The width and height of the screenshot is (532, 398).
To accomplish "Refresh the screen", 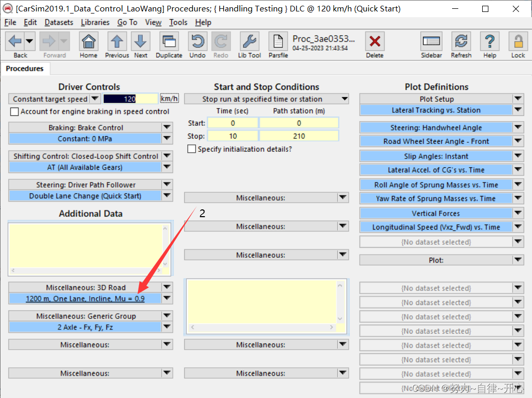I will 461,42.
